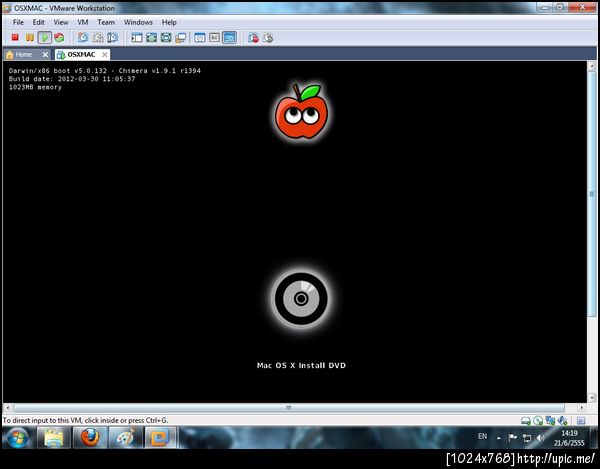This screenshot has width=600, height=469.
Task: Select the Mac OS X Install DVD disc
Action: pos(301,299)
